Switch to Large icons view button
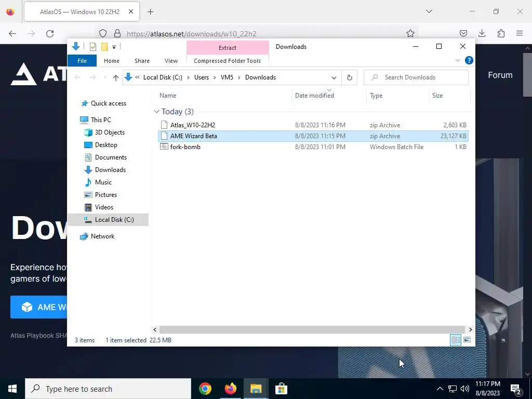Image resolution: width=532 pixels, height=399 pixels. click(x=467, y=340)
